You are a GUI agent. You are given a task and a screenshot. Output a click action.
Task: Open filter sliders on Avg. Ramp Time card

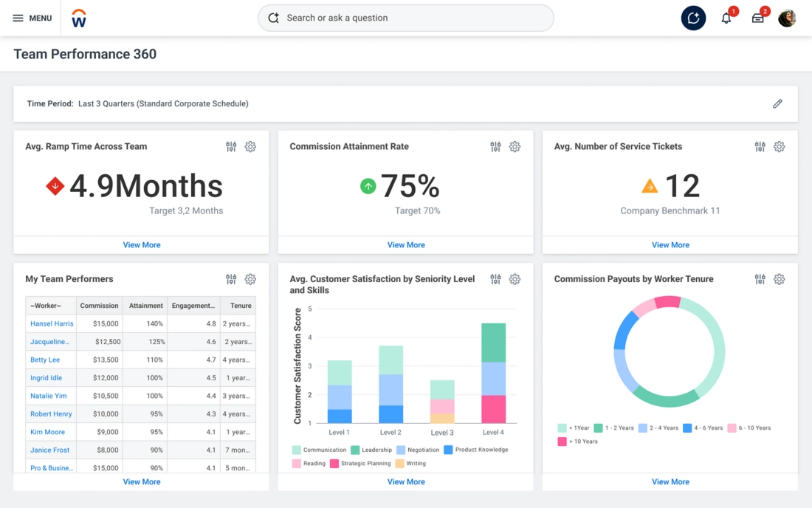(231, 146)
